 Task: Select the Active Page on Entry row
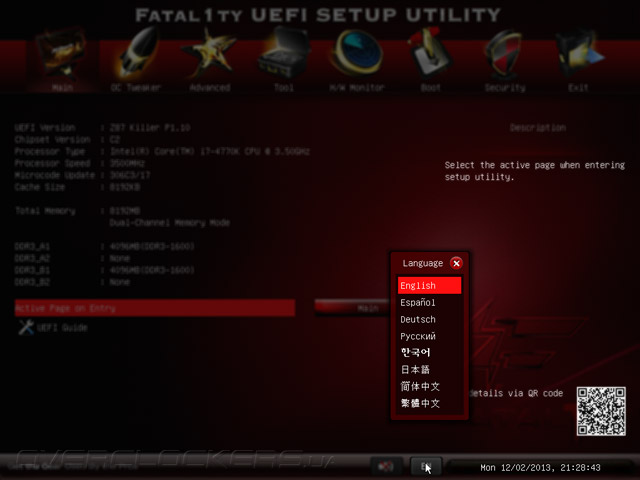[x=155, y=308]
